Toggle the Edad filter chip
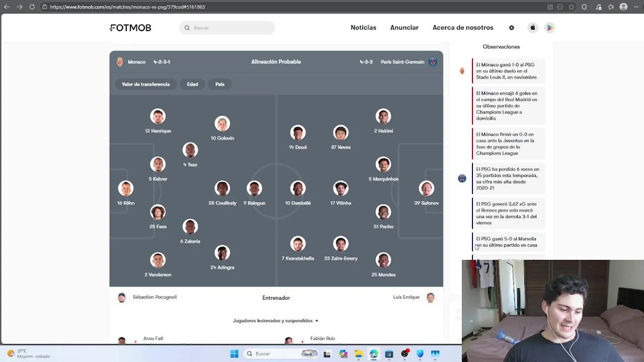Viewport: 644px width, 362px height. [x=193, y=84]
